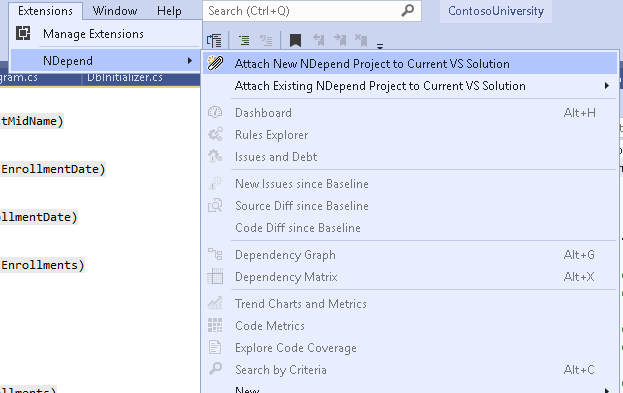This screenshot has height=393, width=623.
Task: Select Attach Existing NDepend Project to Current VS Solution
Action: (x=410, y=86)
